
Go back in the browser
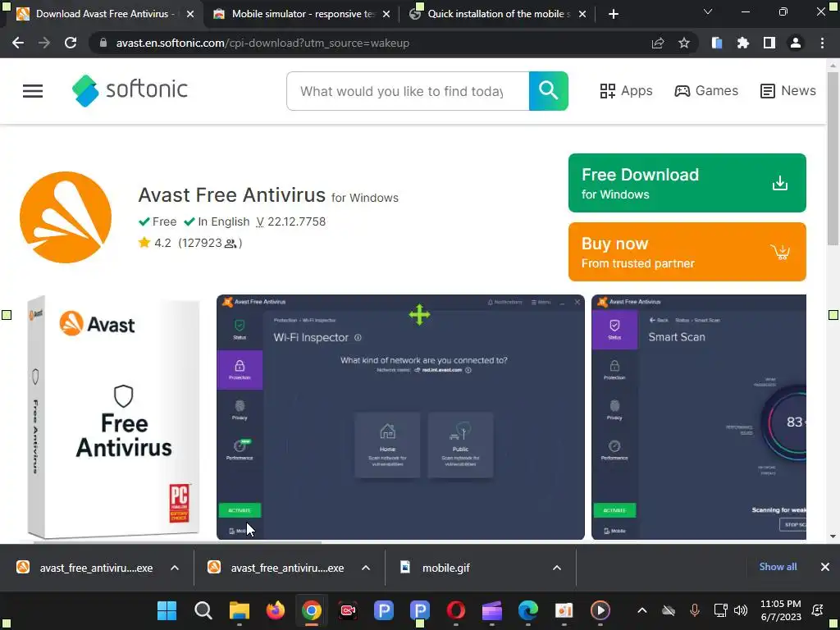18,43
